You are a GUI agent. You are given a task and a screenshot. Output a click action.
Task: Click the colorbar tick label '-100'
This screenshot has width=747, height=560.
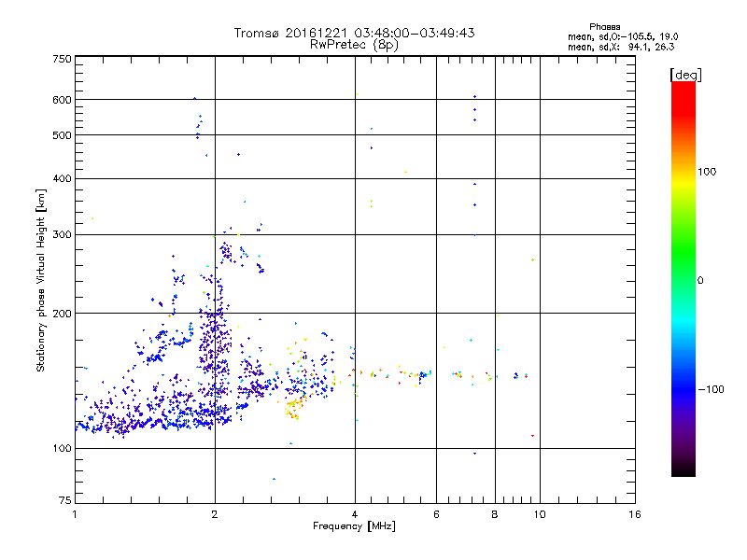click(711, 389)
